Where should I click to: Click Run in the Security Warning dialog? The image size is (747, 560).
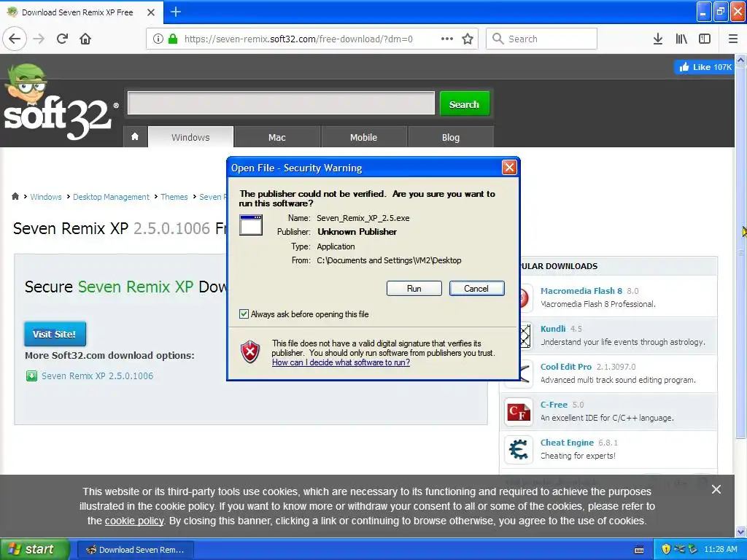(414, 289)
